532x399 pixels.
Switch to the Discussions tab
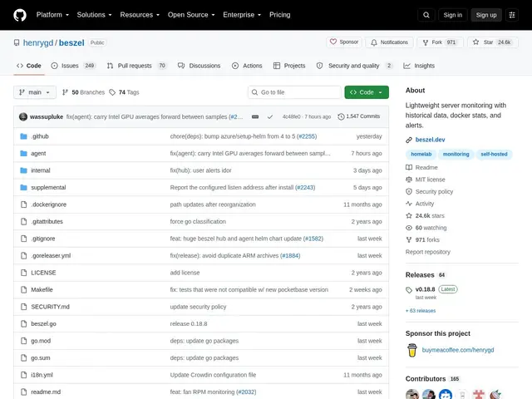coord(199,66)
